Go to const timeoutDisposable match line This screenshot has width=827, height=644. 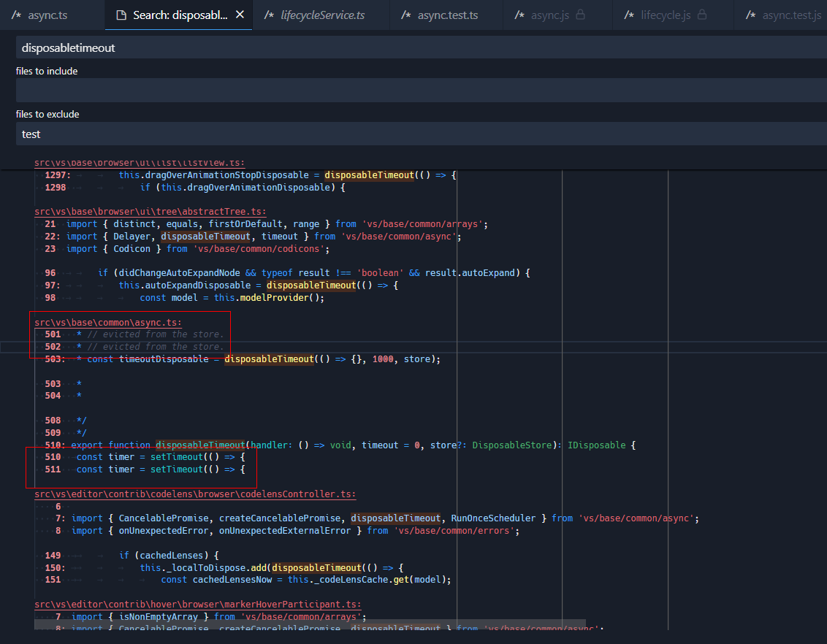pyautogui.click(x=243, y=359)
